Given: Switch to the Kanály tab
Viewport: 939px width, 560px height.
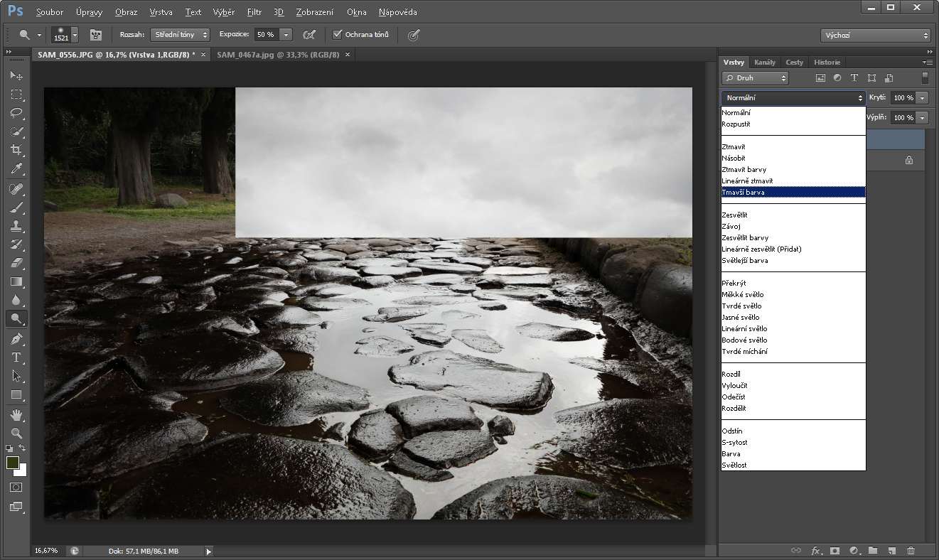Looking at the screenshot, I should [x=764, y=62].
